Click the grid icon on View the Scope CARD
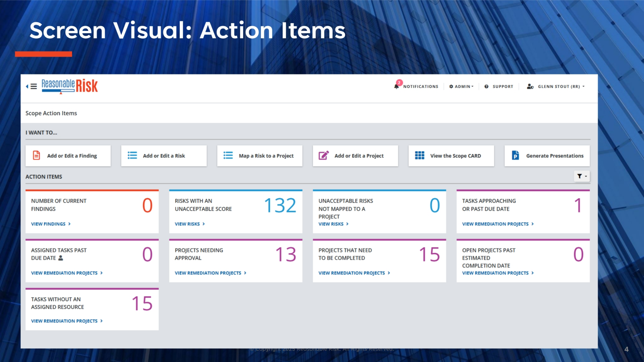 [420, 156]
